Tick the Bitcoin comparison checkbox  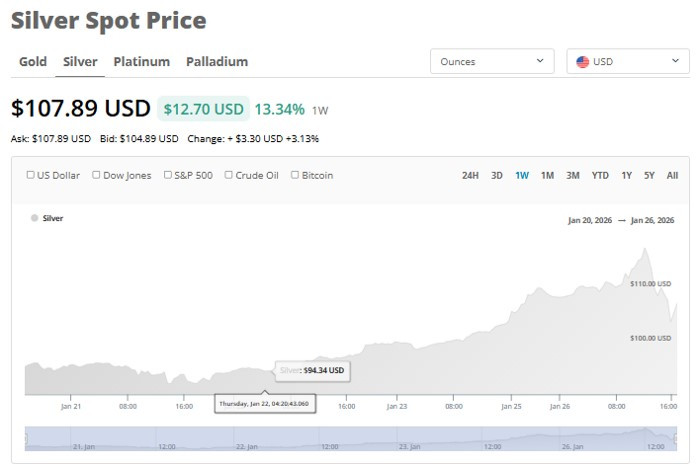tap(295, 175)
